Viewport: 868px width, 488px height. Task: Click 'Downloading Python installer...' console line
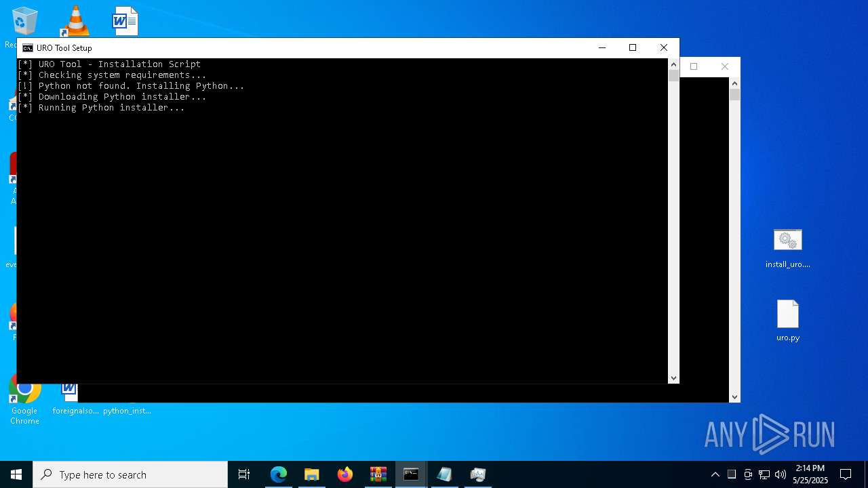(112, 97)
